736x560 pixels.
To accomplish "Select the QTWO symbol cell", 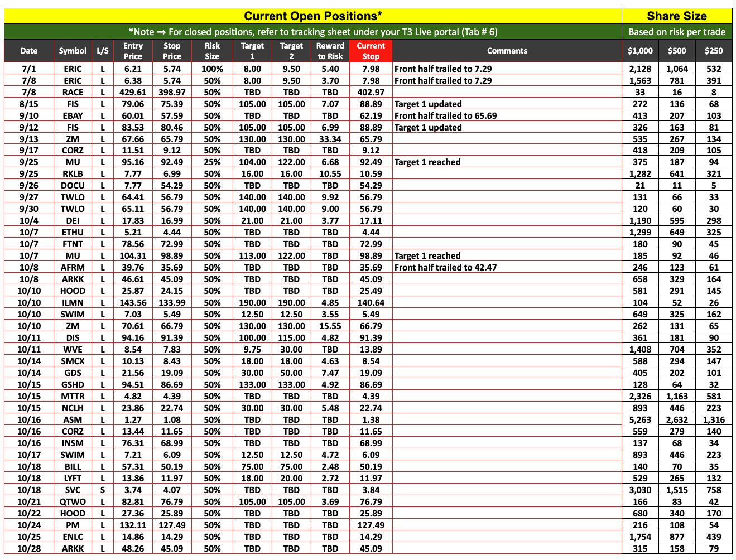I will [x=73, y=502].
